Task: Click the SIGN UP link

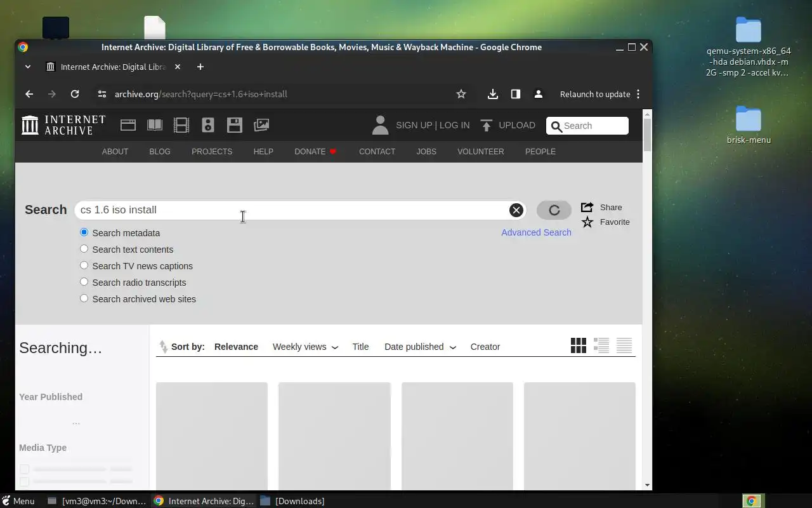Action: click(x=414, y=125)
